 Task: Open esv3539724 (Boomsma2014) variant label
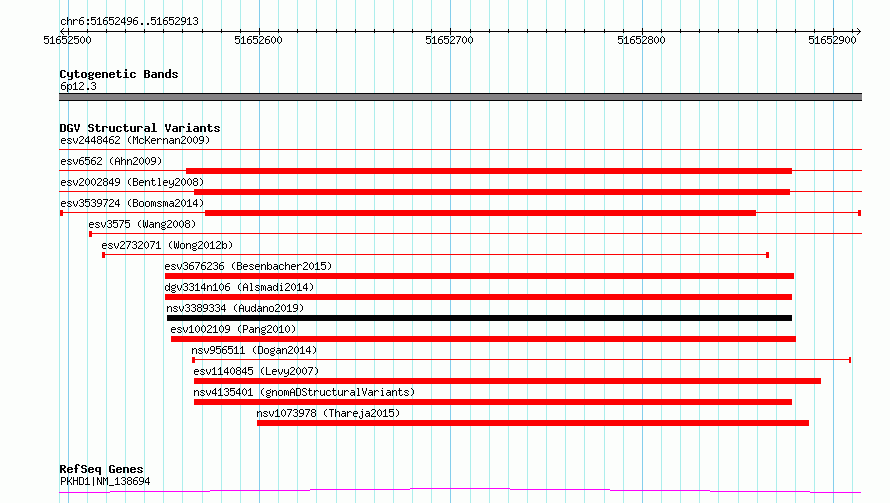tap(132, 203)
